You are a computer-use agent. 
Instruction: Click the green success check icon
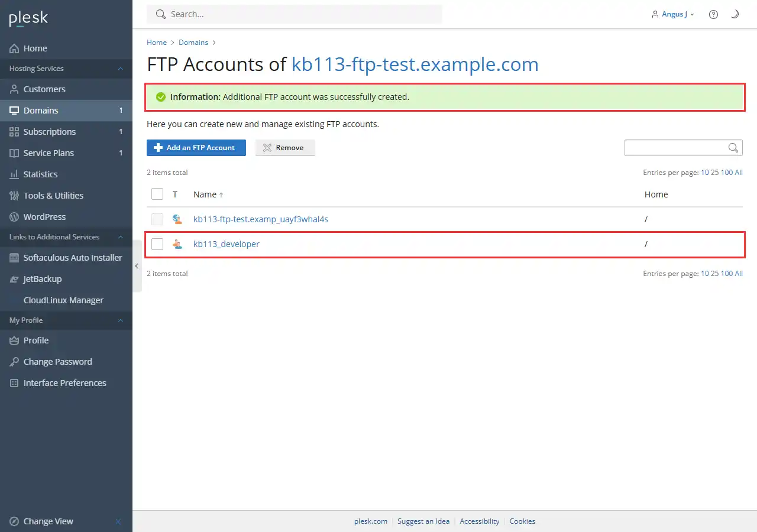(160, 97)
